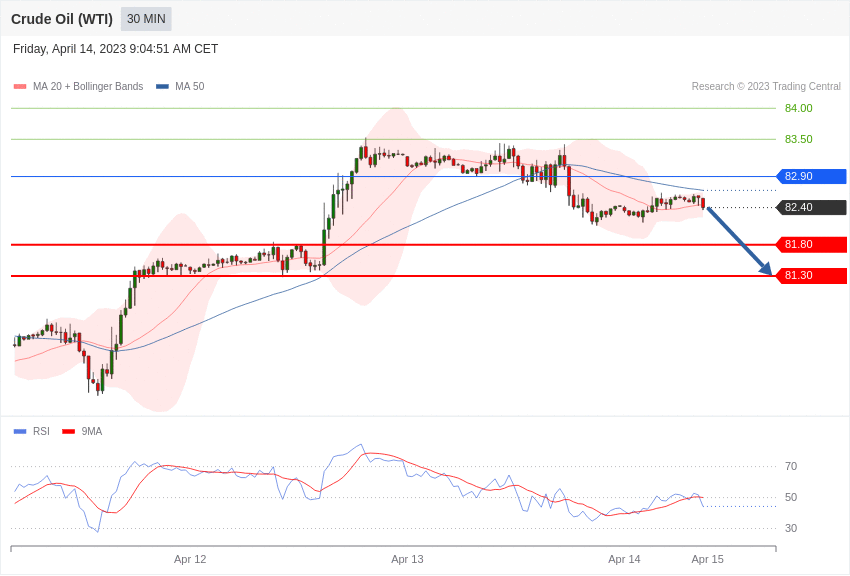Click the MA 20 + Bollinger Bands legend swatch
850x576 pixels.
point(20,86)
